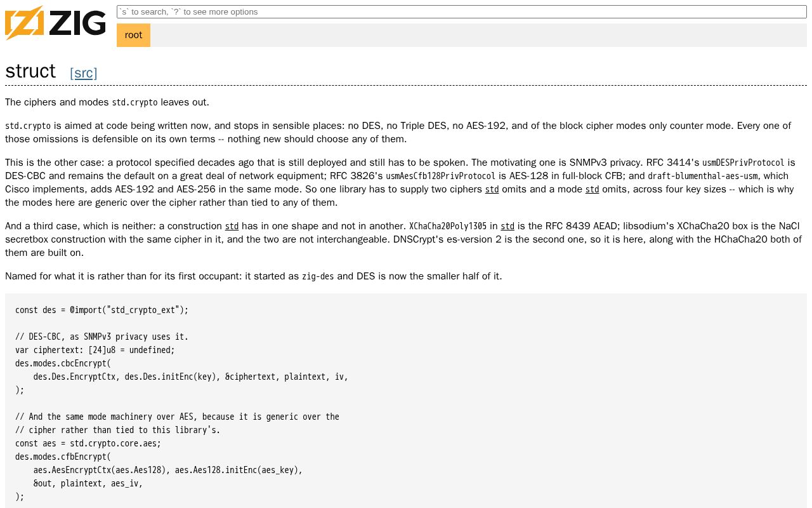This screenshot has width=812, height=508.
Task: Click the "&out, plaintext, aes_iv," code line
Action: [88, 483]
